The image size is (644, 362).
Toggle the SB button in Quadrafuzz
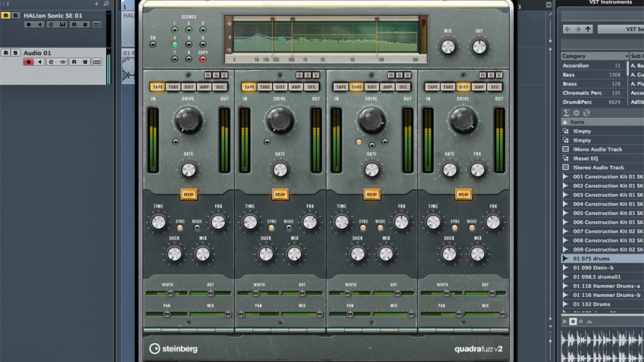pyautogui.click(x=153, y=45)
